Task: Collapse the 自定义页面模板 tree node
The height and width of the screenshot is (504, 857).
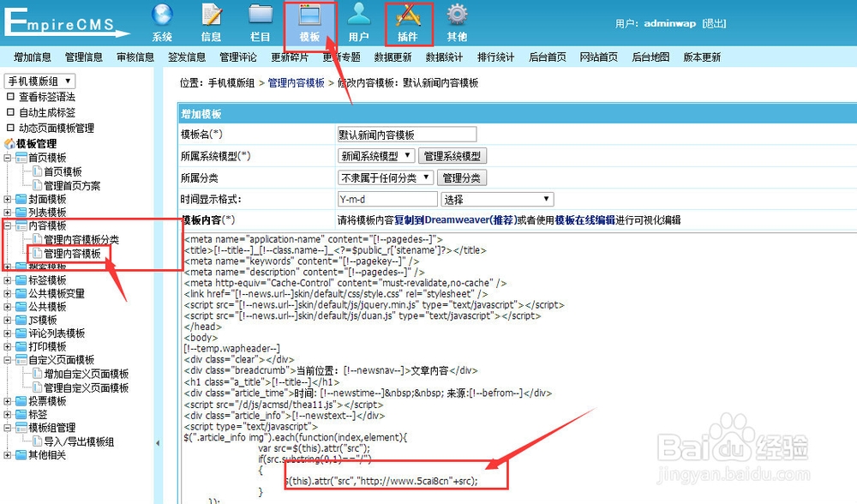Action: (x=8, y=360)
